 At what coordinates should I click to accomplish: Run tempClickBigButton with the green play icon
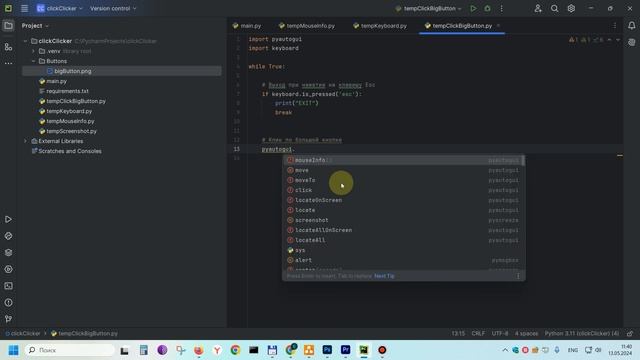click(473, 8)
